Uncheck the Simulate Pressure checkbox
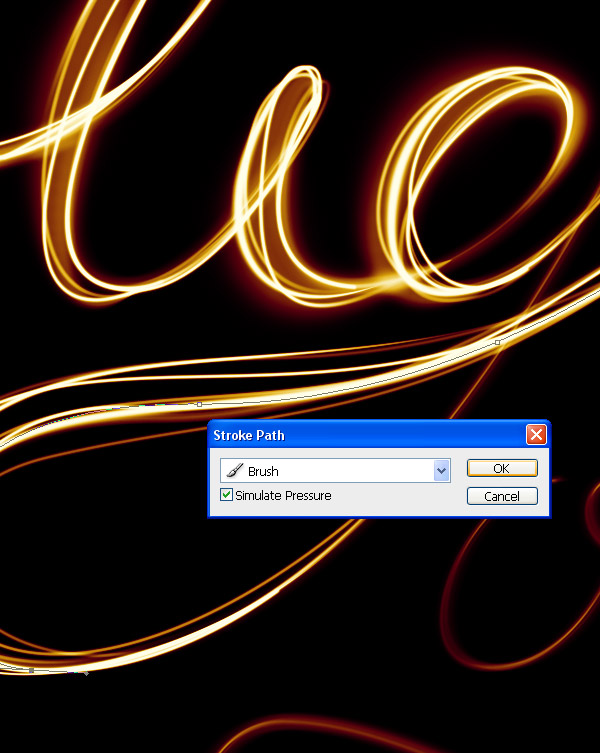The image size is (600, 753). [226, 495]
